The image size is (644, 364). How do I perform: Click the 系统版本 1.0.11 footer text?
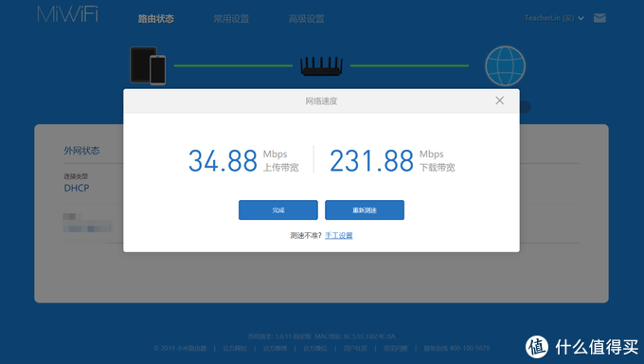coord(279,337)
